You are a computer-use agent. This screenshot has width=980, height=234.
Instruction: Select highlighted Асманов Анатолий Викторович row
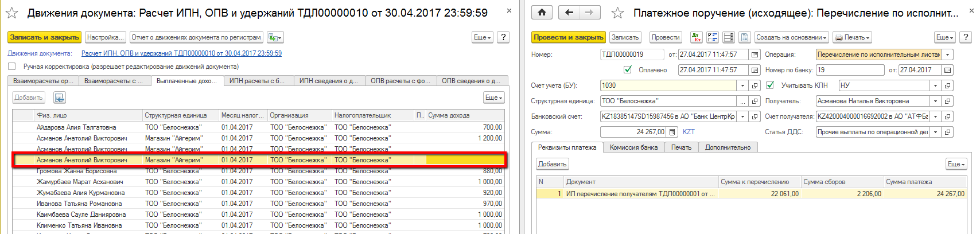[x=82, y=160]
